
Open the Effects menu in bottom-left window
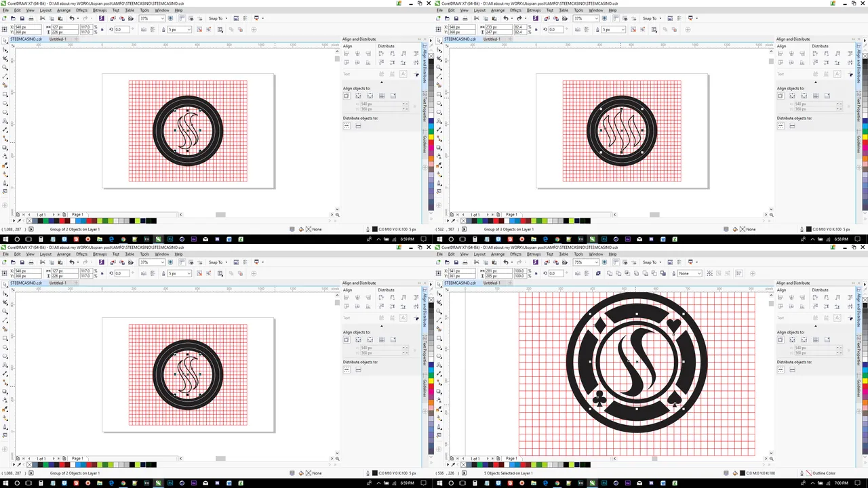click(x=81, y=254)
